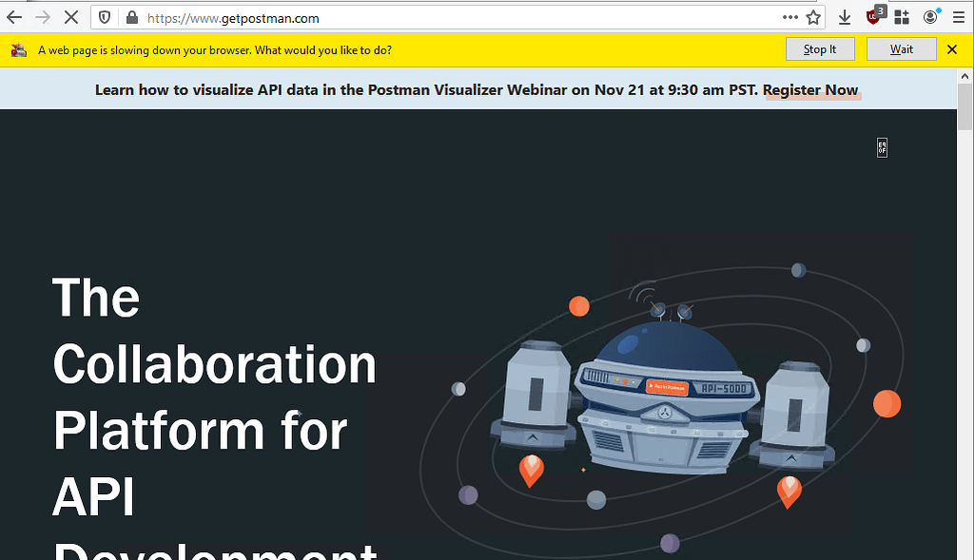The height and width of the screenshot is (560, 974).
Task: Open the Firefox account profile icon
Action: [x=929, y=16]
